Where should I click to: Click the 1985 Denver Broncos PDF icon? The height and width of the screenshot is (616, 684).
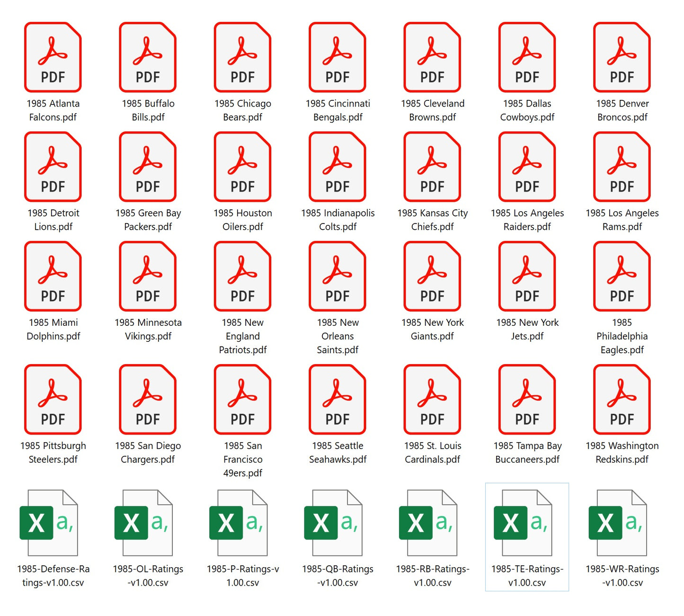coord(622,57)
